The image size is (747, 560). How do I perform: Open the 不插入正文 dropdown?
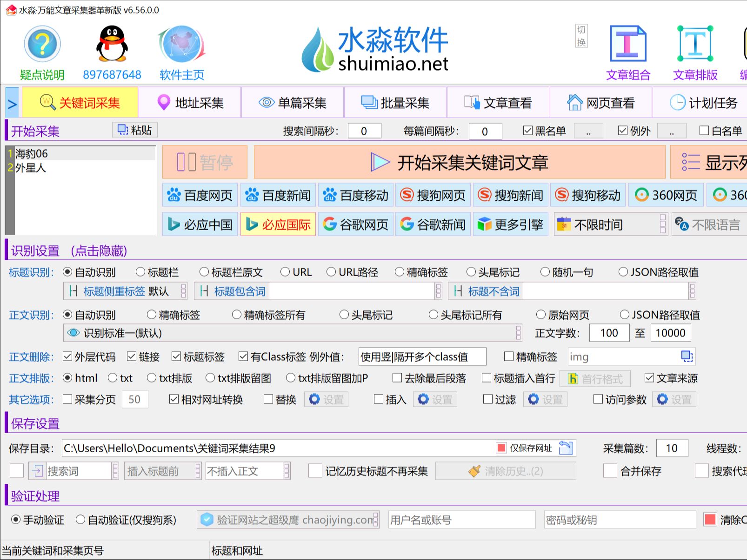click(x=248, y=471)
